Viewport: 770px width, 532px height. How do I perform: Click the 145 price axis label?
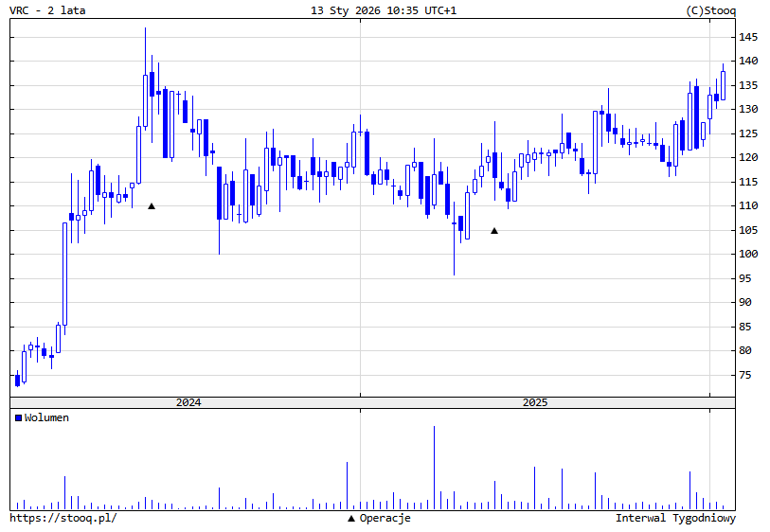pyautogui.click(x=749, y=37)
